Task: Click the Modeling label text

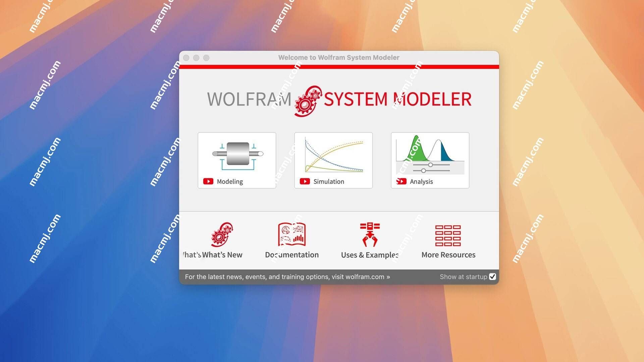Action: coord(230,181)
